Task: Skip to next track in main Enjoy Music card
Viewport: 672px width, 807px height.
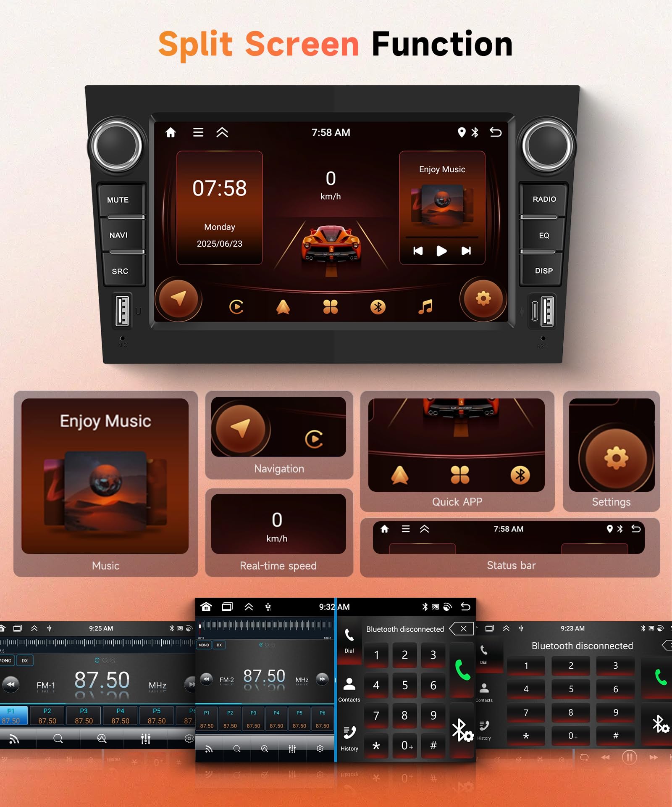Action: (466, 251)
